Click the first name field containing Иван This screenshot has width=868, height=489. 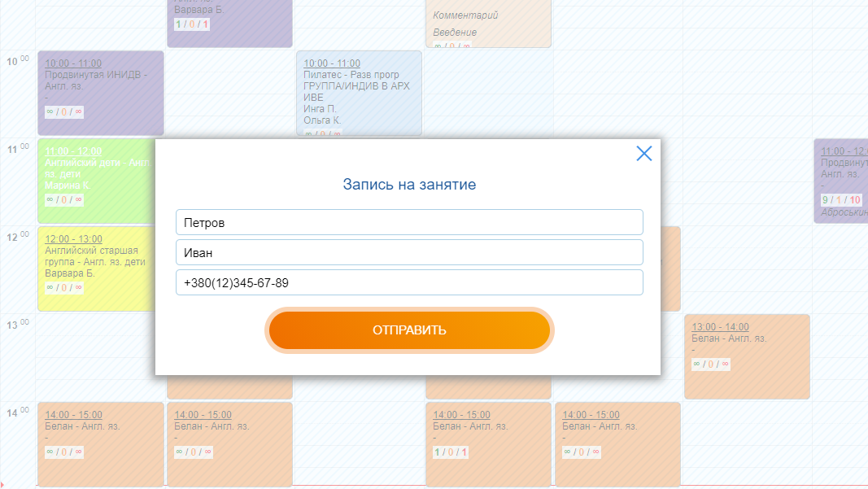[409, 252]
